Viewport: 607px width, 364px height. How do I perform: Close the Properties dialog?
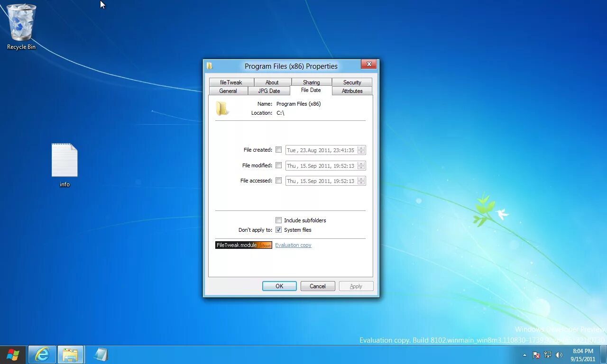(368, 64)
